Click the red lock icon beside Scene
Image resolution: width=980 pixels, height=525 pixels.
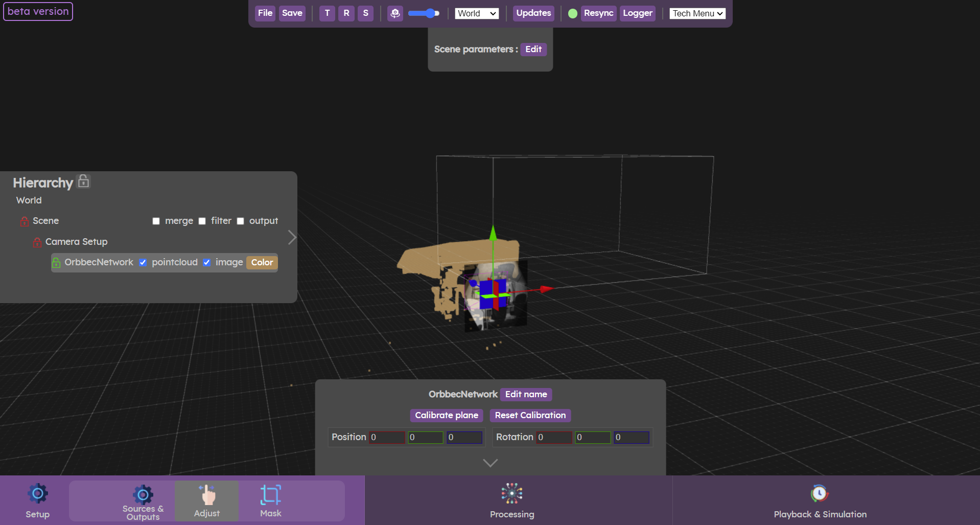pyautogui.click(x=24, y=221)
